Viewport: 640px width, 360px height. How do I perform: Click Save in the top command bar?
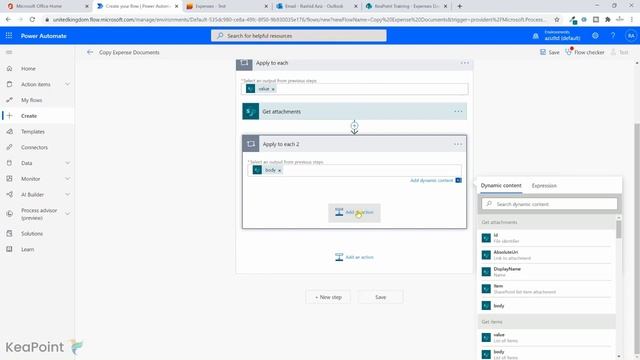(549, 52)
